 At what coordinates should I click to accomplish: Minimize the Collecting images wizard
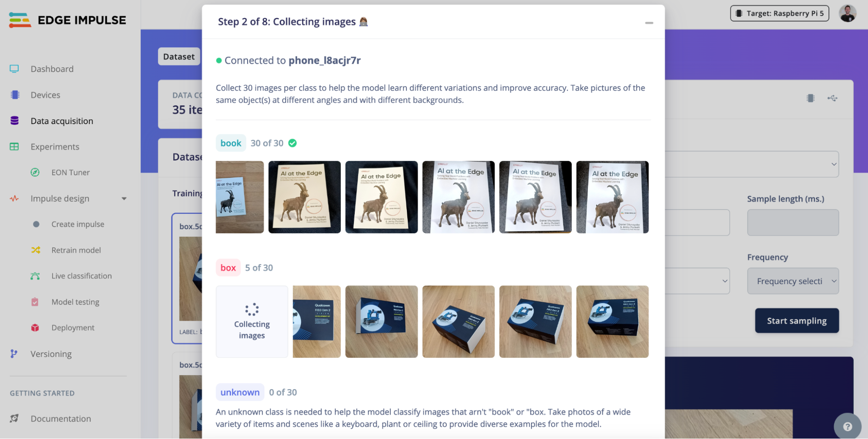(x=649, y=23)
